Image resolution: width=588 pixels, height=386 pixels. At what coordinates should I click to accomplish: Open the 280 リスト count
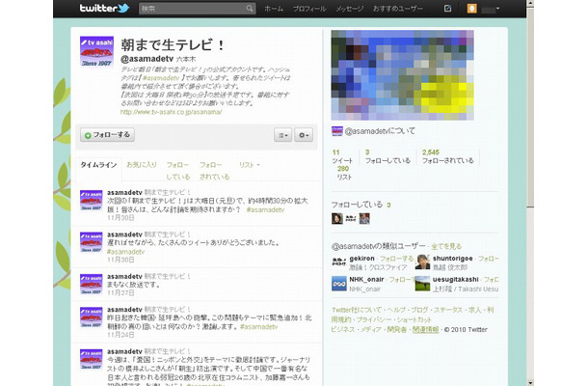tap(343, 173)
